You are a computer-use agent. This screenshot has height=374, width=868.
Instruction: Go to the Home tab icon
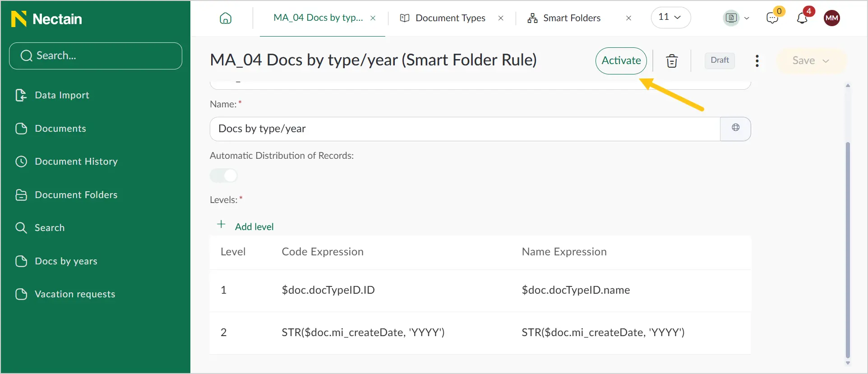[226, 18]
